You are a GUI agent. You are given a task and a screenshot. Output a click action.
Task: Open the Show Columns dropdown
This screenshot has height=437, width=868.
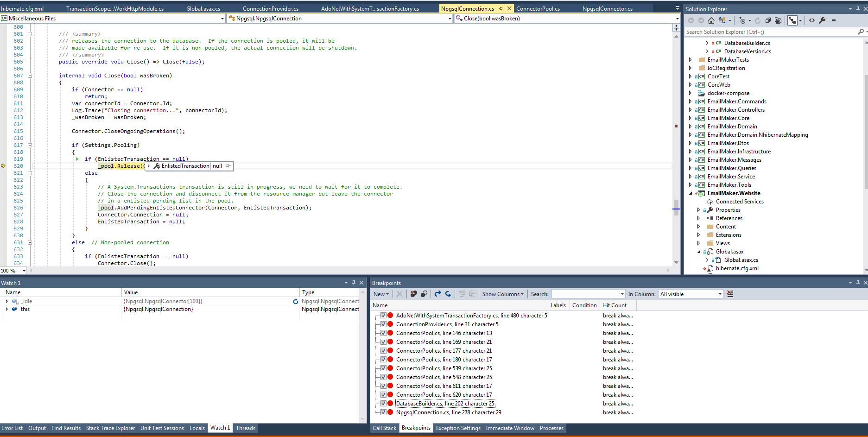coord(503,294)
